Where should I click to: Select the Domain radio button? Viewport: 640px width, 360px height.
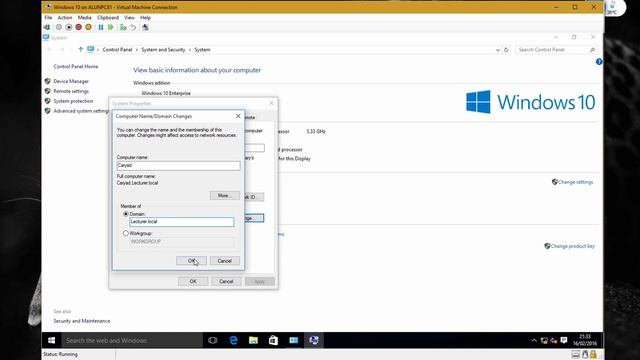(x=126, y=214)
